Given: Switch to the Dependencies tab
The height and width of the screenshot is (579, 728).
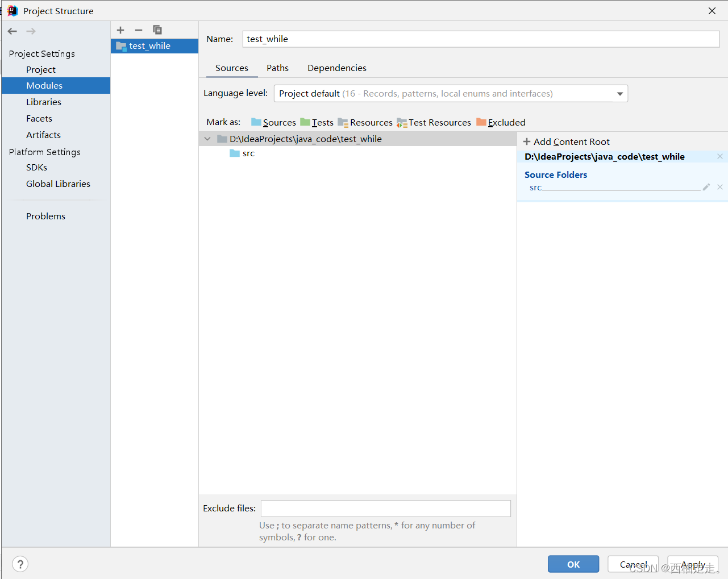Looking at the screenshot, I should pos(337,68).
